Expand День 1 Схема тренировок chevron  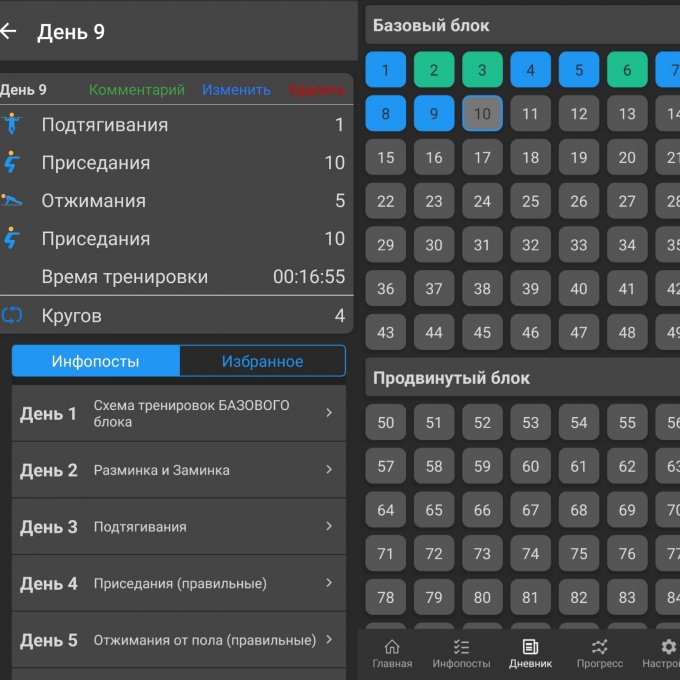[x=329, y=412]
